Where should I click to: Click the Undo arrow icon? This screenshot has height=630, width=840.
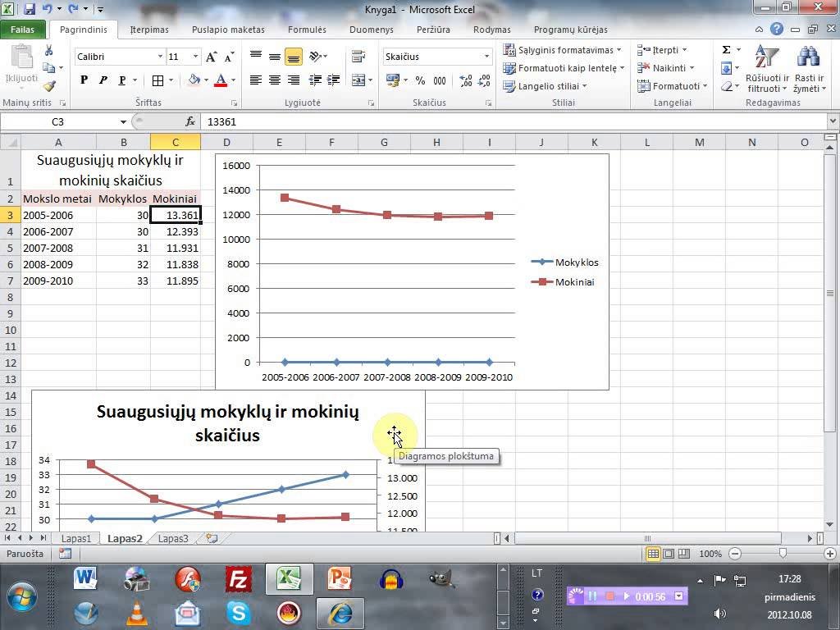[47, 8]
